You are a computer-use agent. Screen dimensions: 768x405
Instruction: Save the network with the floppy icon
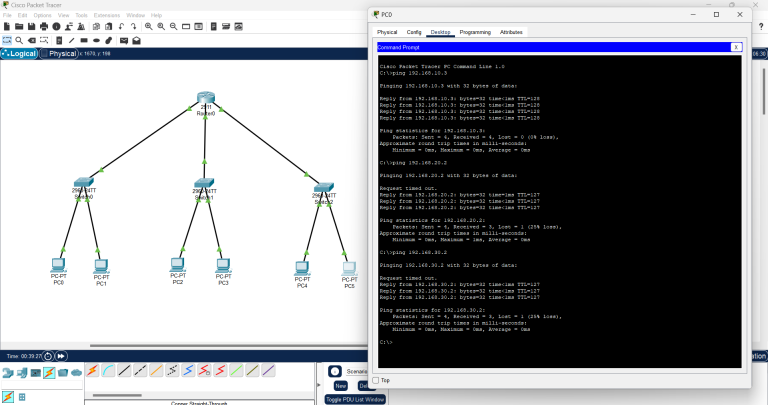31,26
